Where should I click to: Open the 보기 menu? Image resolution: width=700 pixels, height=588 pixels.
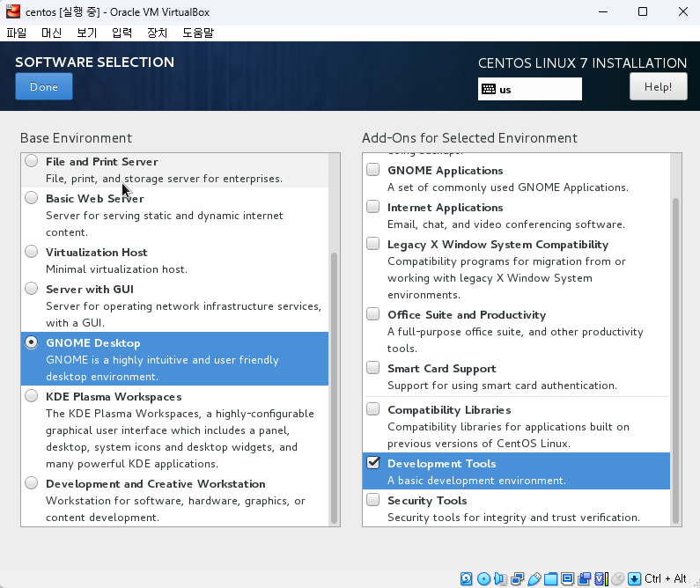tap(86, 33)
